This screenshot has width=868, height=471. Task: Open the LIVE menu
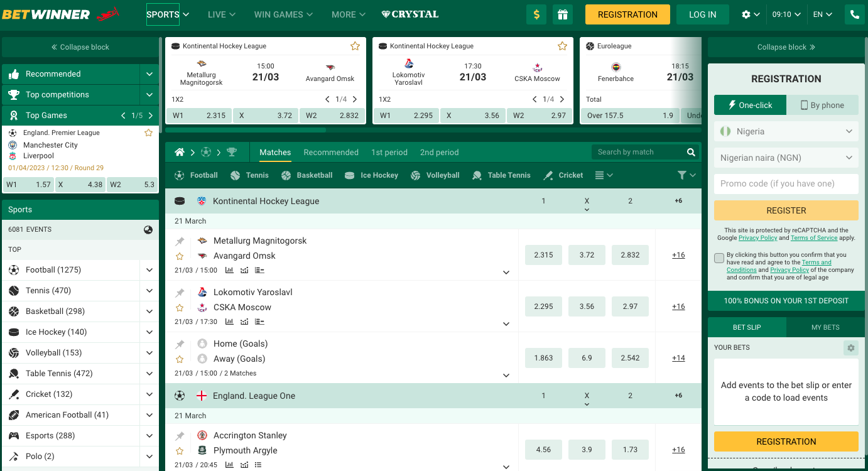[x=221, y=14]
